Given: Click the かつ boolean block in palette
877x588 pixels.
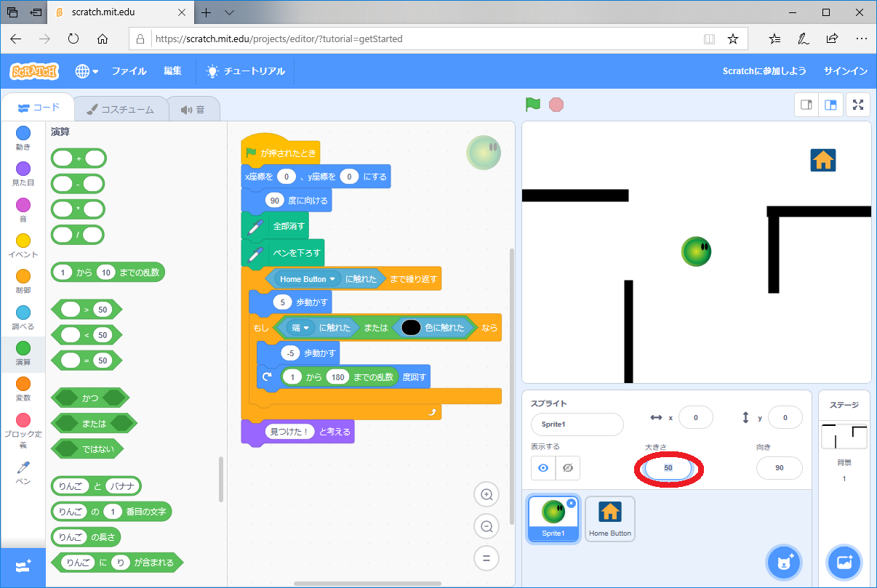Looking at the screenshot, I should [x=90, y=398].
